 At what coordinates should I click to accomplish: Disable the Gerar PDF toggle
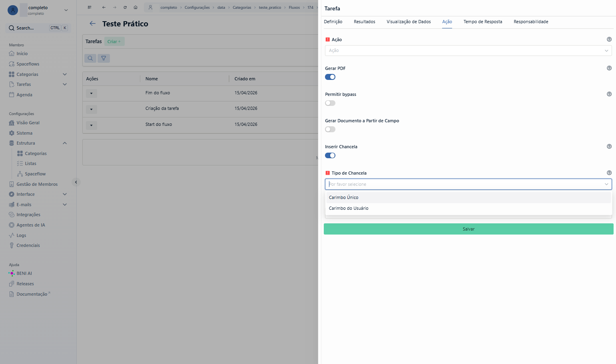330,77
